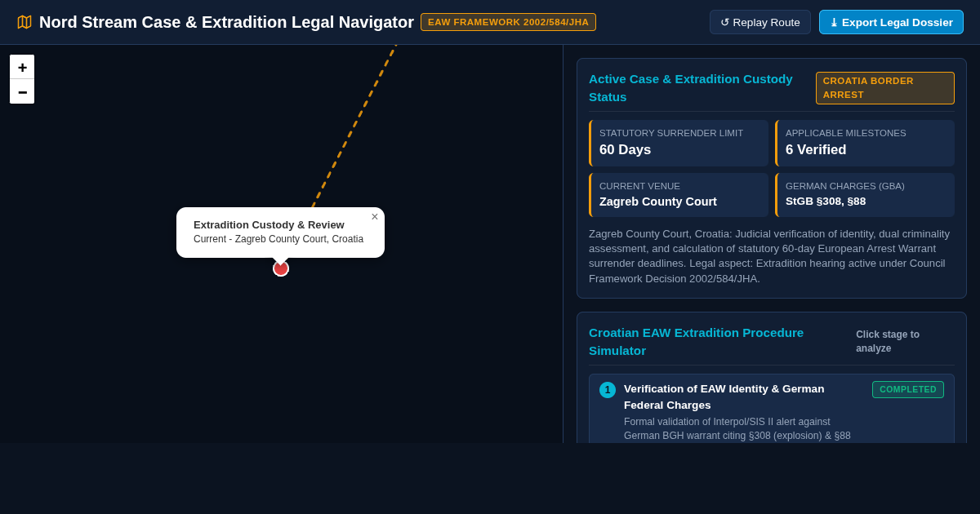Click the Completed status badge
Image resolution: width=980 pixels, height=514 pixels.
(x=908, y=389)
